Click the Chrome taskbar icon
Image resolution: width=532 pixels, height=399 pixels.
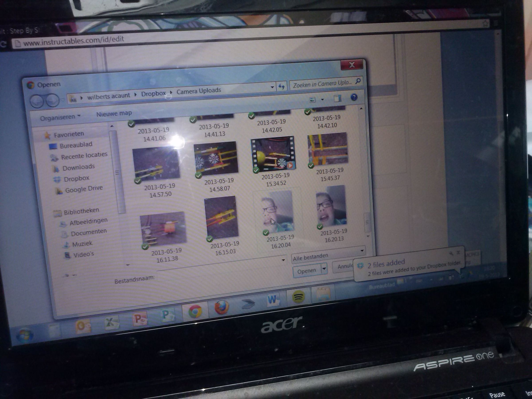click(x=195, y=311)
